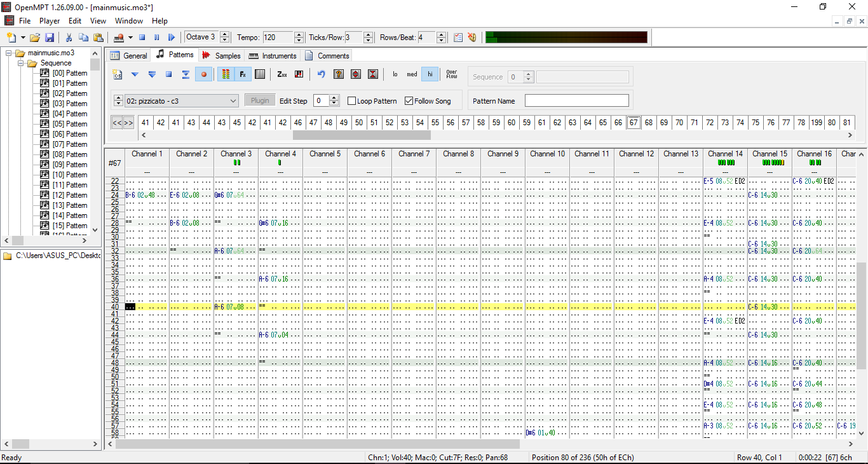Image resolution: width=868 pixels, height=464 pixels.
Task: Open the Player menu
Action: 50,21
